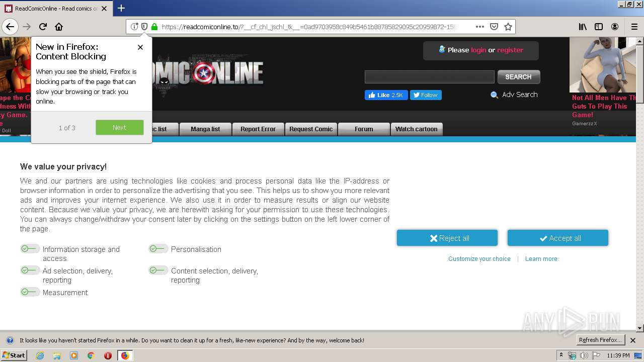
Task: Click the right-side game ad thumbnail
Action: [x=602, y=65]
